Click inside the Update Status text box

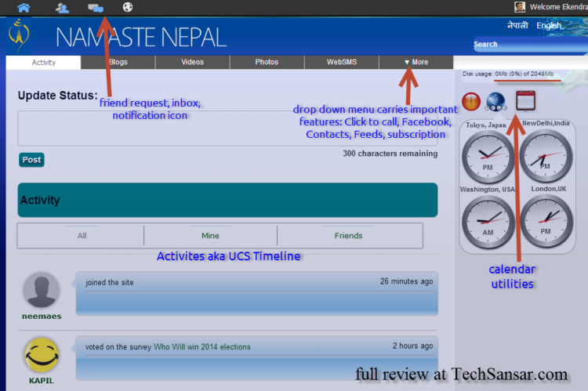coord(227,129)
